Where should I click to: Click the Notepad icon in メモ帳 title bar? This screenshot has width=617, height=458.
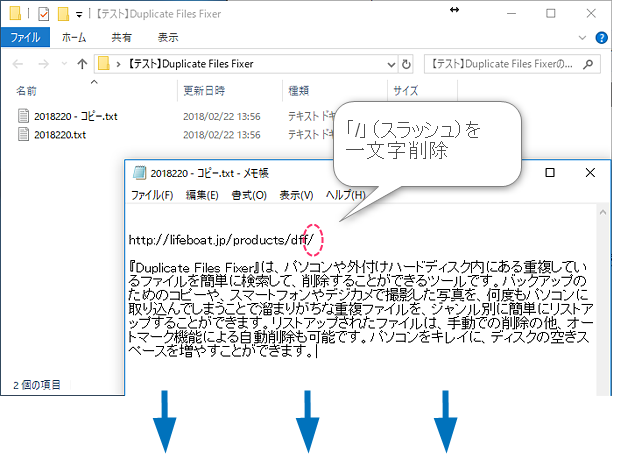[139, 173]
